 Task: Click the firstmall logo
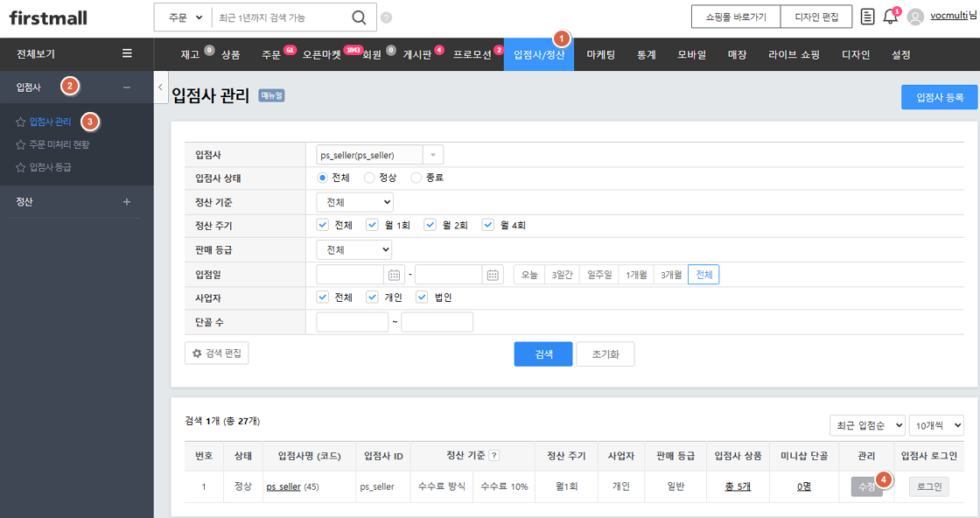pos(48,17)
